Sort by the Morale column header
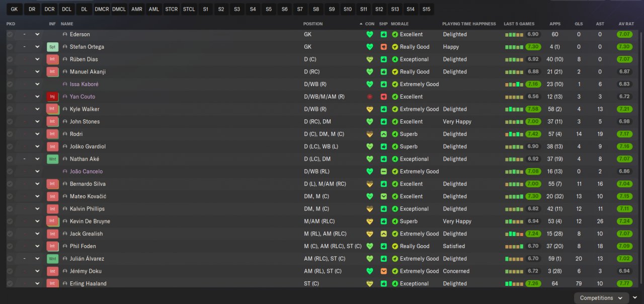 pos(400,24)
